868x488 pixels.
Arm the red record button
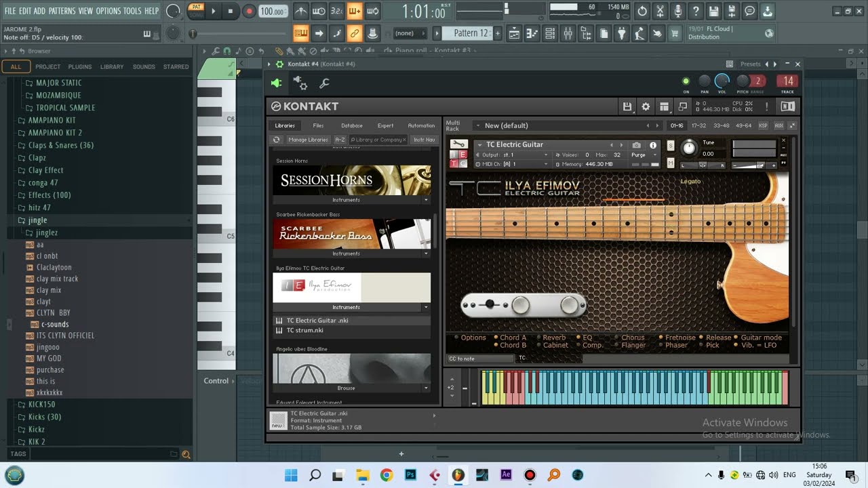tap(249, 11)
